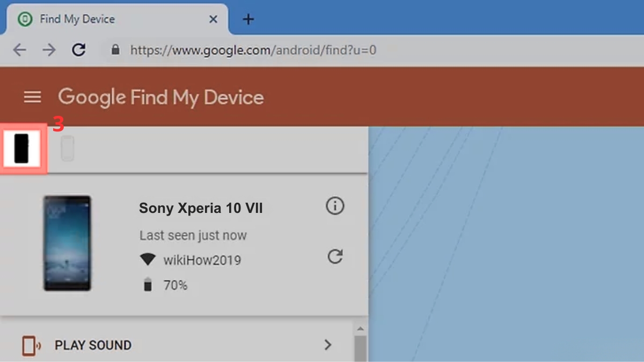
Task: Click the 'Last seen just now' text
Action: coord(193,235)
